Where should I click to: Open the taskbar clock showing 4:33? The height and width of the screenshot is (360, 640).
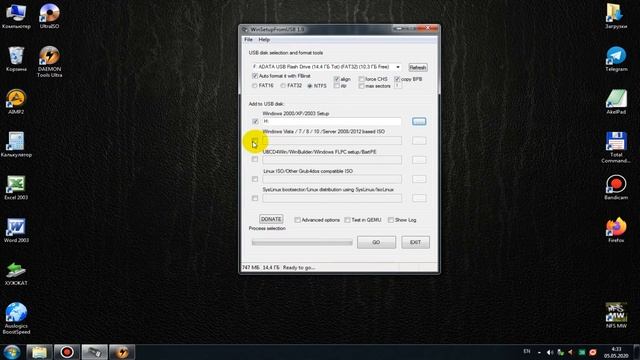coord(617,352)
